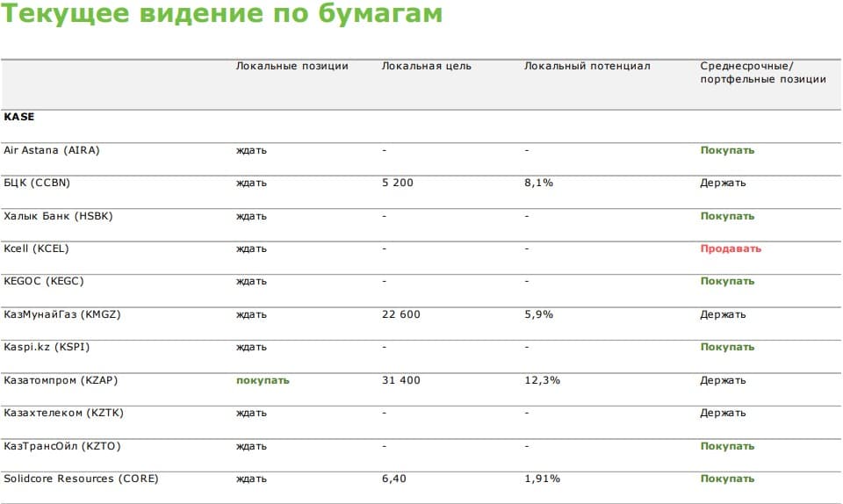Select the КазТрансОйл (KZTO) row name
This screenshot has width=843, height=504.
(x=62, y=446)
